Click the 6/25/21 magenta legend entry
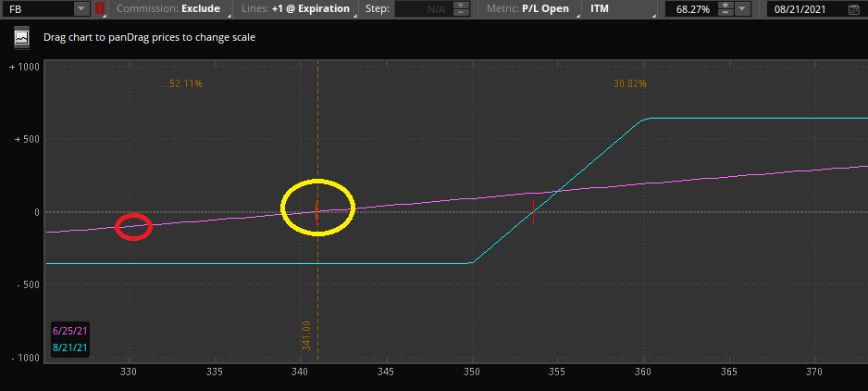This screenshot has width=868, height=391. [x=69, y=331]
